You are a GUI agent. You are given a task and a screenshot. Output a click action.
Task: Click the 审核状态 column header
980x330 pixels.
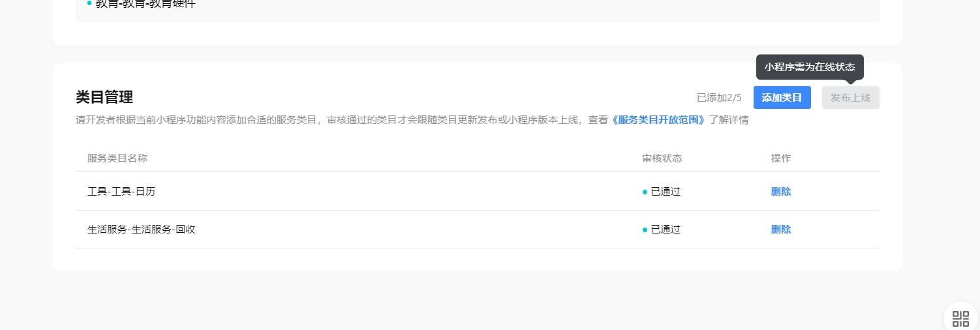[662, 158]
